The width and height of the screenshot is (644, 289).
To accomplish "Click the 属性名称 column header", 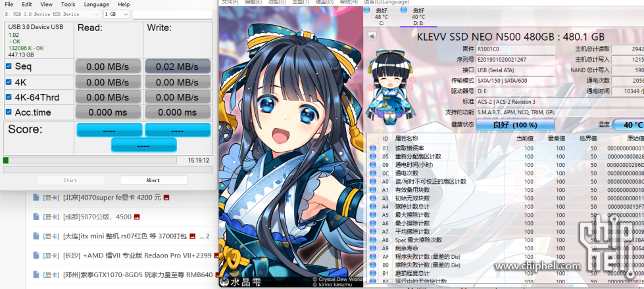I will [407, 139].
